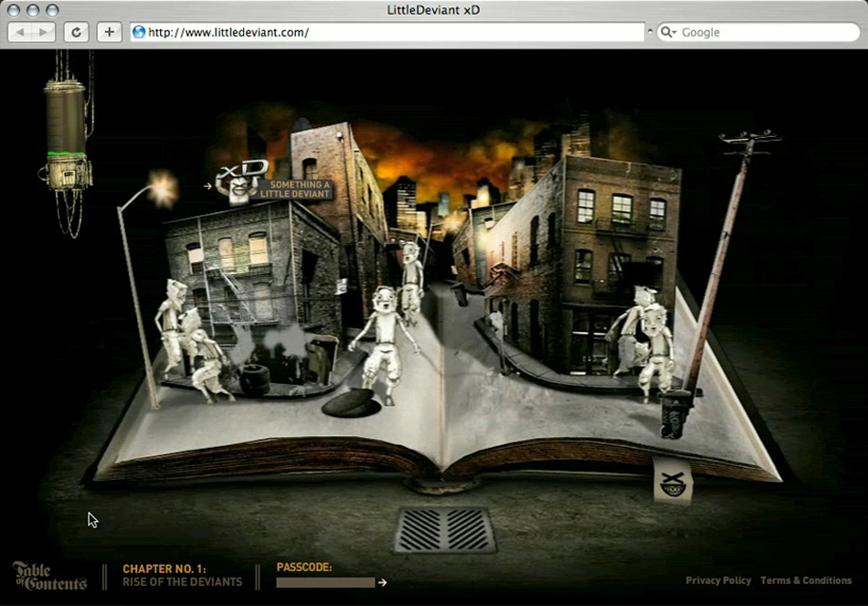Image resolution: width=868 pixels, height=606 pixels.
Task: Reload the page with the refresh button
Action: [77, 32]
